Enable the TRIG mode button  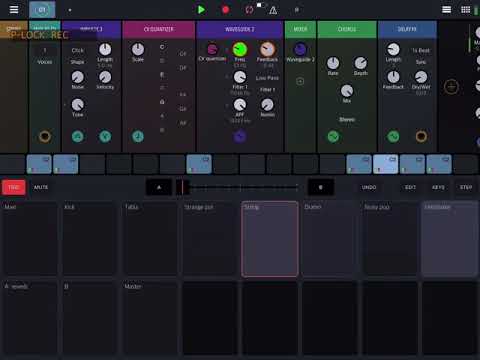14,187
